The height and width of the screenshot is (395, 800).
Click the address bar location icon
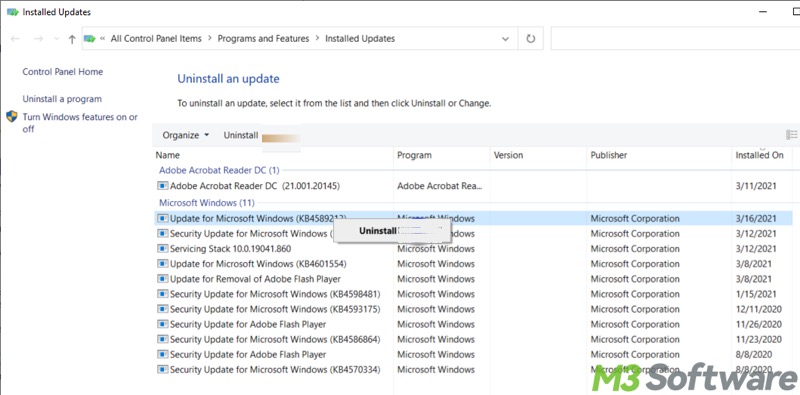pos(90,39)
